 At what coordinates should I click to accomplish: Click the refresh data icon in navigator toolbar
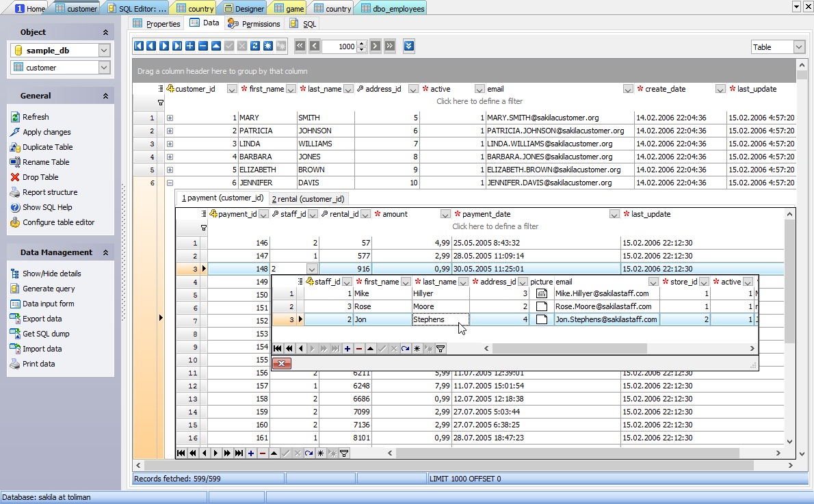(x=255, y=47)
